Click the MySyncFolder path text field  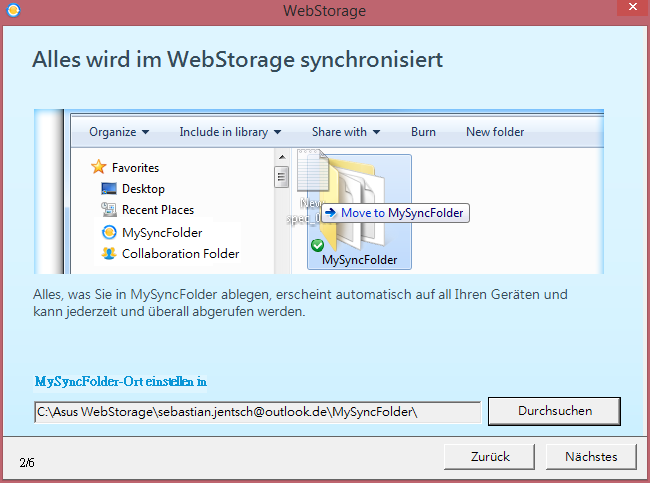[258, 411]
